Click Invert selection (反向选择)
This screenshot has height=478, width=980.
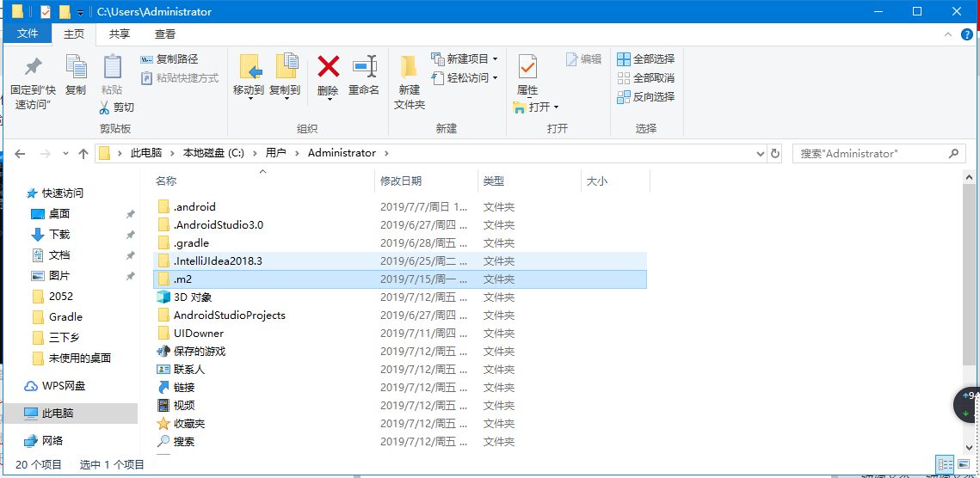coord(645,97)
